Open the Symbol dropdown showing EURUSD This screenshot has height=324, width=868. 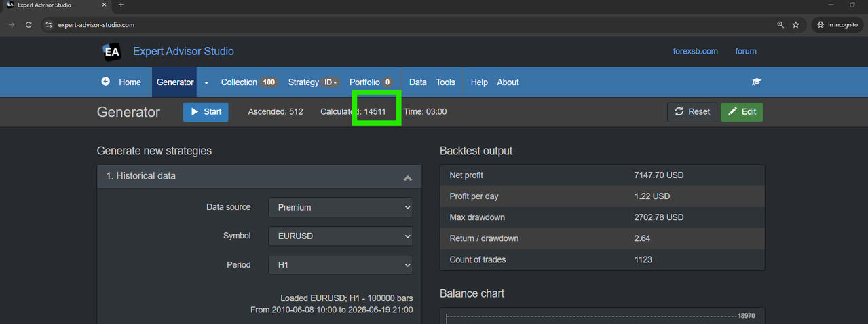(341, 236)
